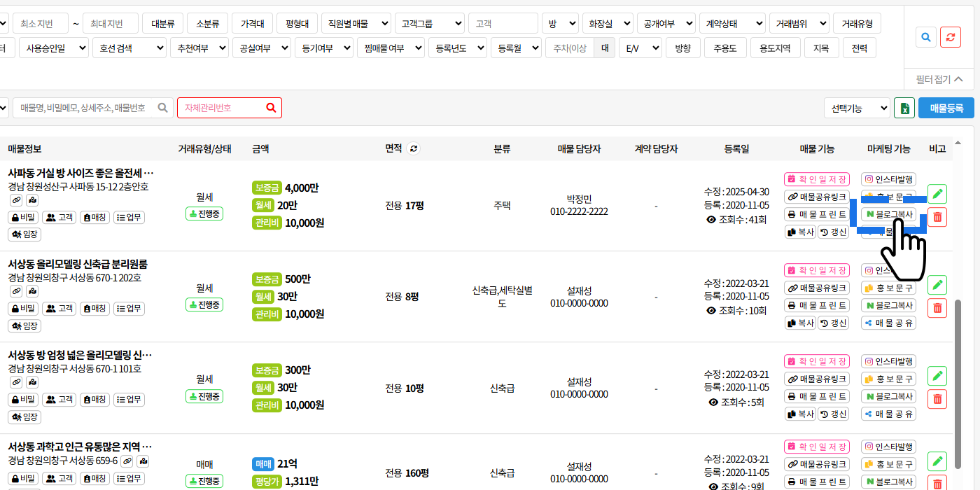Click the 최대 지번 input field

[x=111, y=23]
